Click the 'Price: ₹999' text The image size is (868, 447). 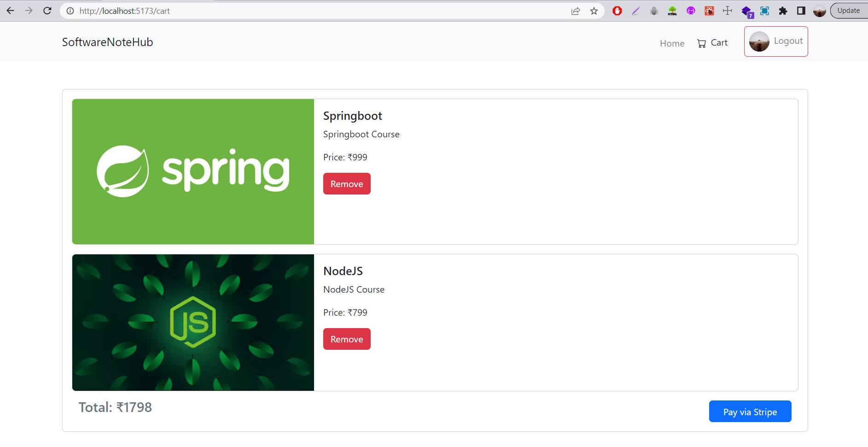coord(345,157)
